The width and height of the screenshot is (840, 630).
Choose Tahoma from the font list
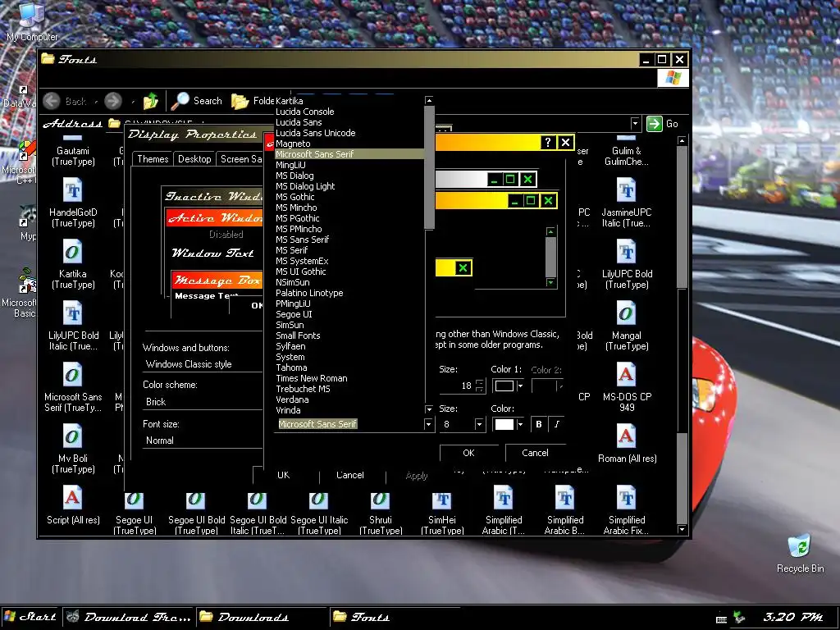(x=349, y=367)
